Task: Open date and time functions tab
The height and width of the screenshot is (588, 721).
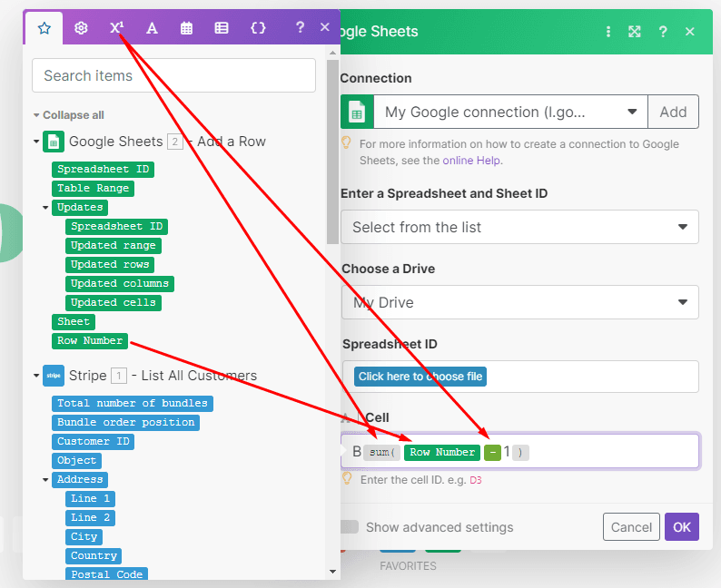Action: 186,28
